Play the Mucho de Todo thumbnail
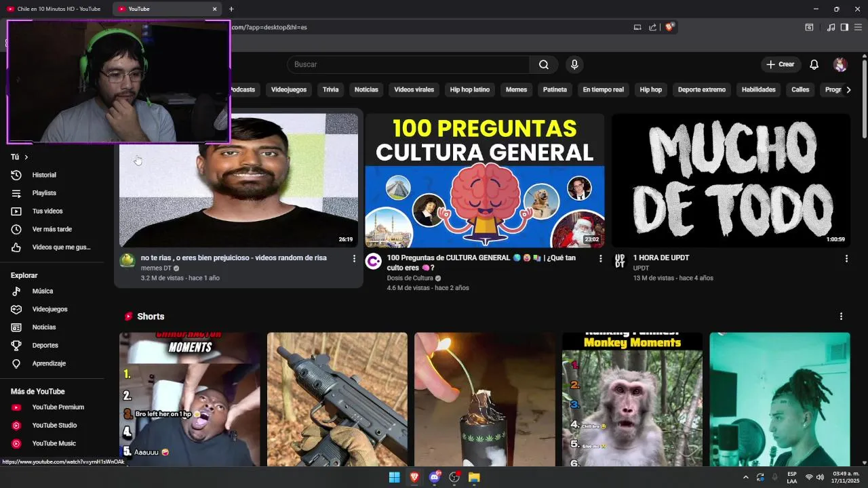This screenshot has width=868, height=488. (731, 180)
